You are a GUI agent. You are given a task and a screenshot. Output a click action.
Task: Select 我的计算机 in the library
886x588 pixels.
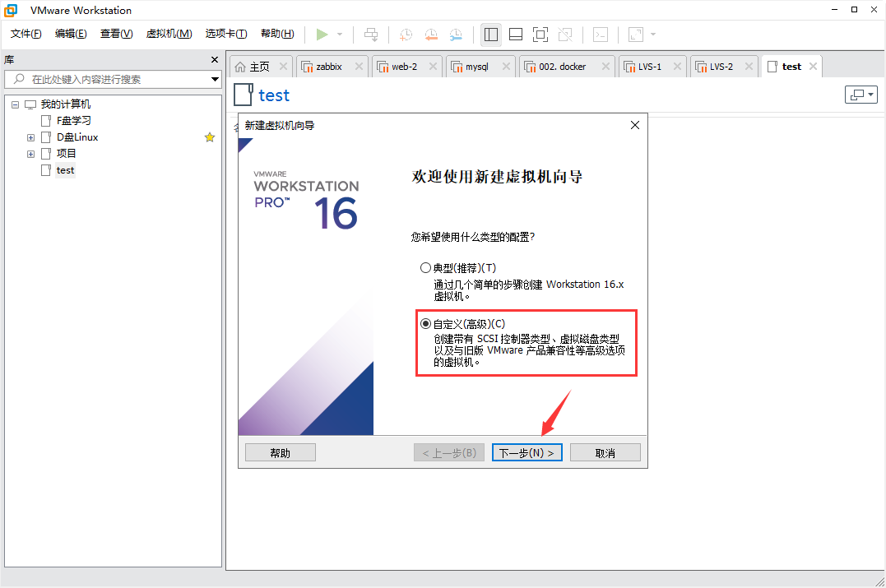click(x=66, y=104)
